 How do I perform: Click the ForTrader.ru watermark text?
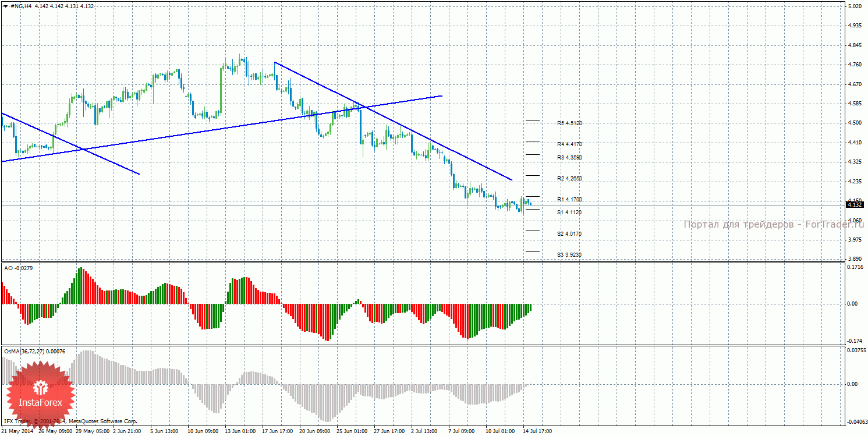pos(773,225)
